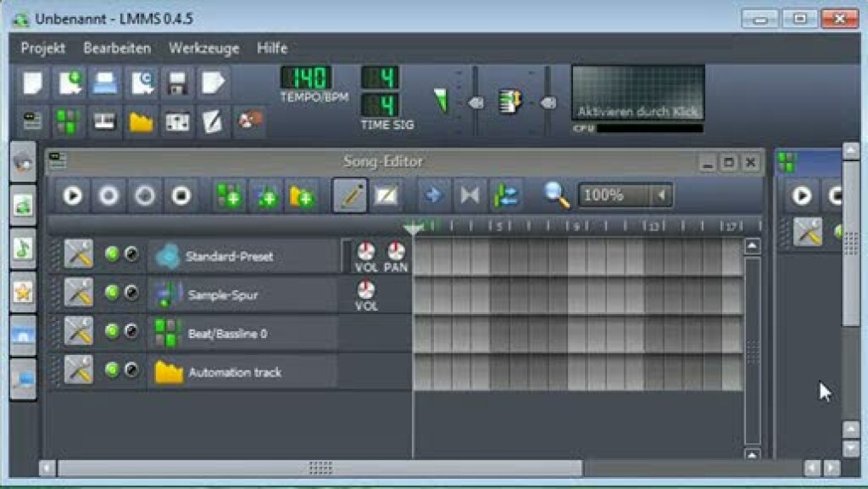Screen dimensions: 868x489
Task: Open the zoom 100% dropdown
Action: coord(662,195)
